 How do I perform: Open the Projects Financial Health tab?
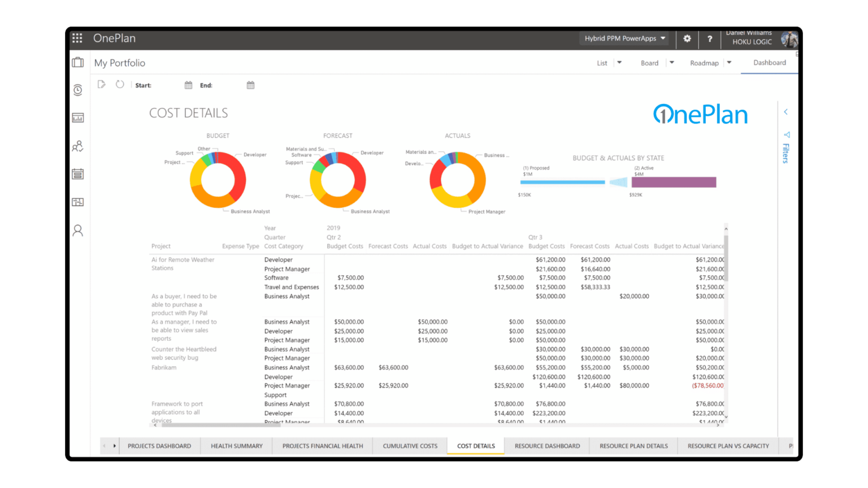(x=323, y=446)
